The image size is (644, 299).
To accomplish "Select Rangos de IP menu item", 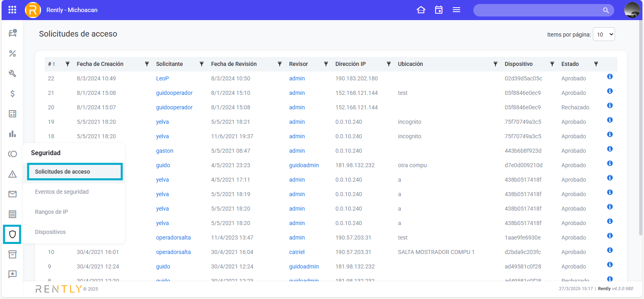I will coord(52,212).
